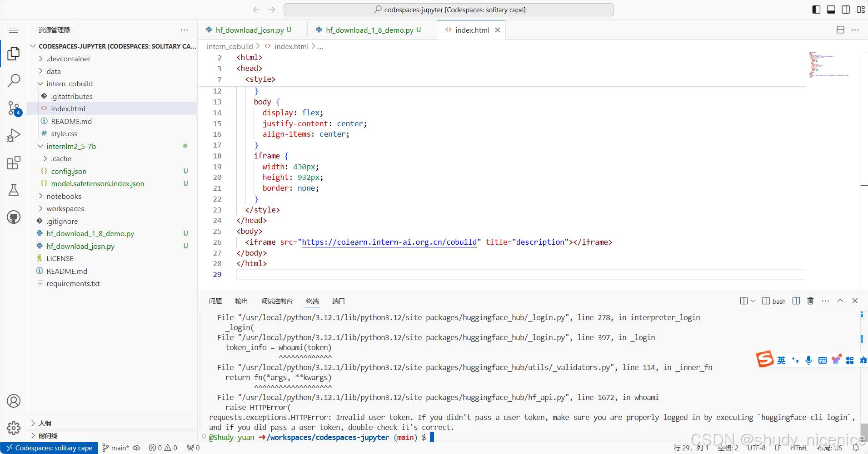Split the editor to the right
The height and width of the screenshot is (454, 868).
[x=840, y=30]
